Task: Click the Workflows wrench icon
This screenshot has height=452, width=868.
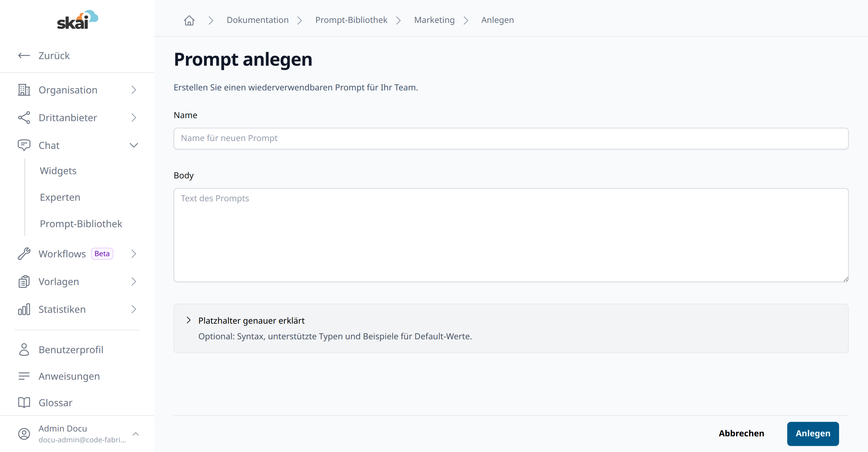Action: [x=24, y=254]
